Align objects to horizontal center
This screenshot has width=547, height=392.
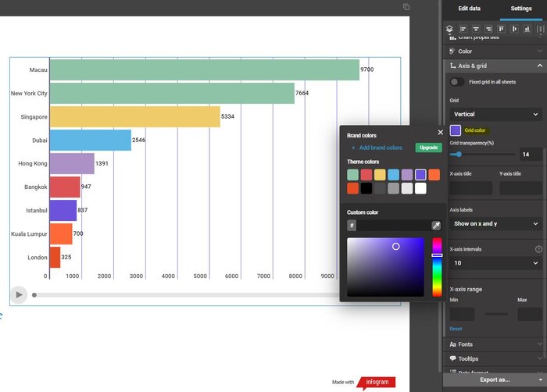tap(476, 29)
